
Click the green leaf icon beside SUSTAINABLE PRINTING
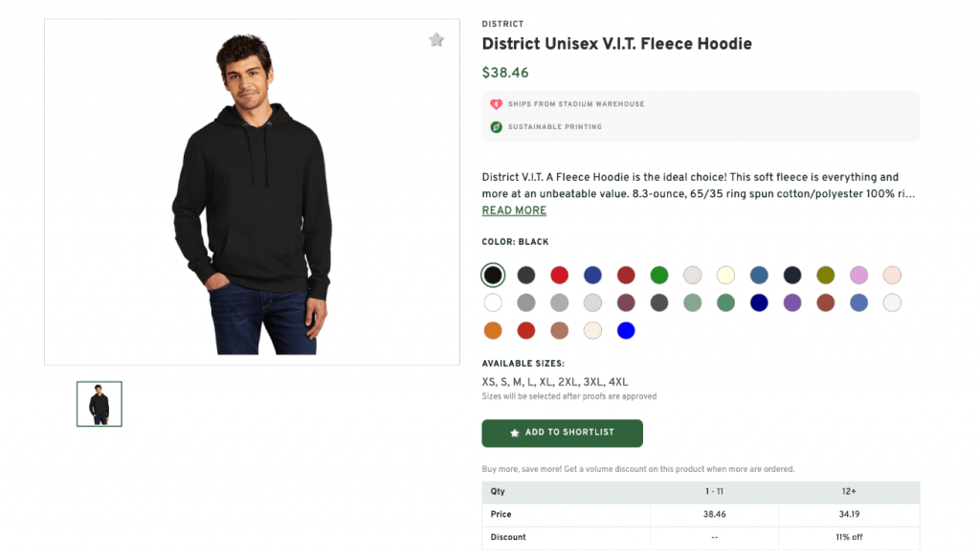(496, 126)
